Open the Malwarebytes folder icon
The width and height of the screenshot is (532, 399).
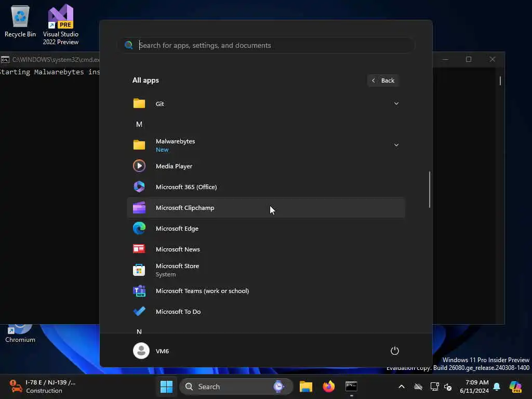pos(139,145)
